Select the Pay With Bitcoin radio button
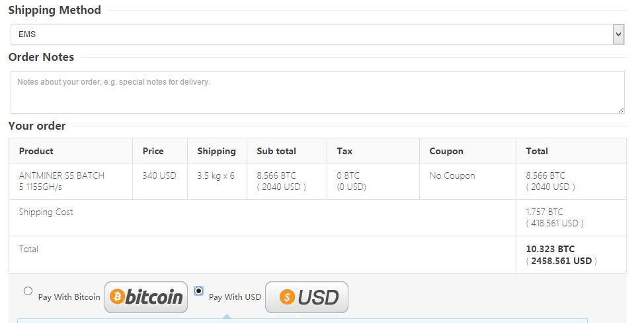The height and width of the screenshot is (323, 644). [28, 291]
